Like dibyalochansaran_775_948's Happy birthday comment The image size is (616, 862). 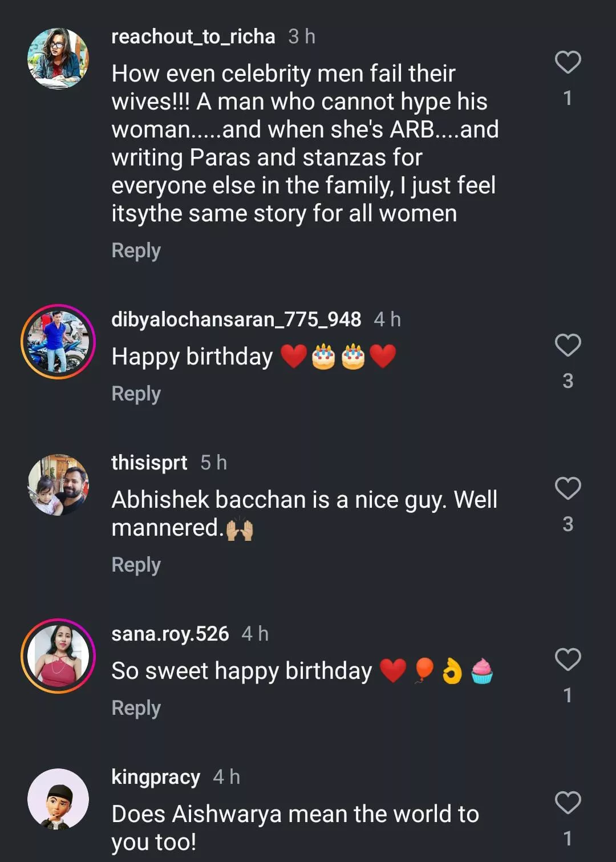pyautogui.click(x=568, y=345)
